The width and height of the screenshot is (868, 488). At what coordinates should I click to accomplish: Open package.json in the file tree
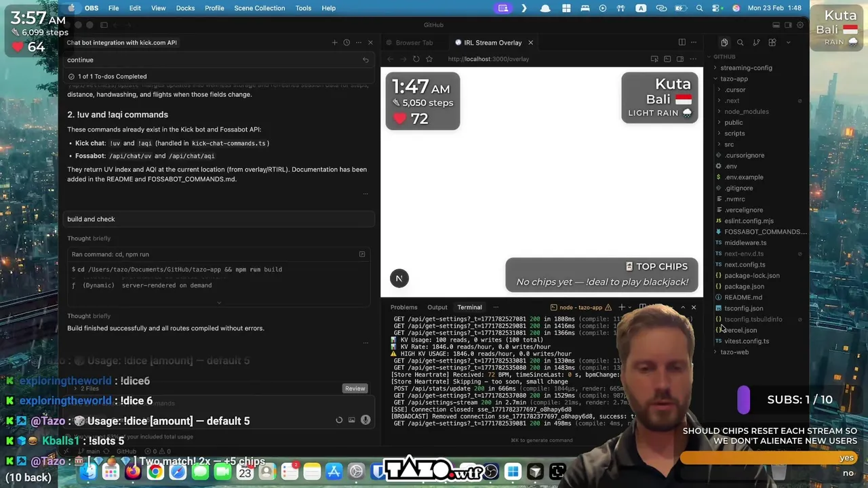coord(744,287)
